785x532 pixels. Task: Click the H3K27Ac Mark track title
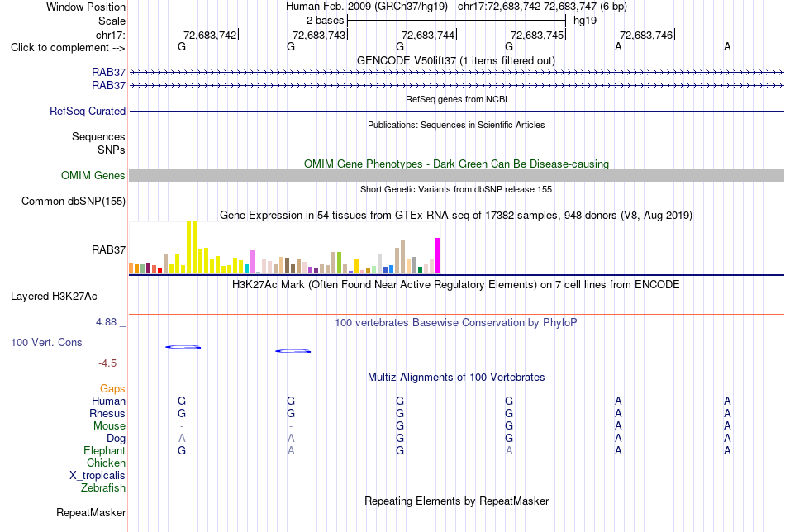pos(455,285)
